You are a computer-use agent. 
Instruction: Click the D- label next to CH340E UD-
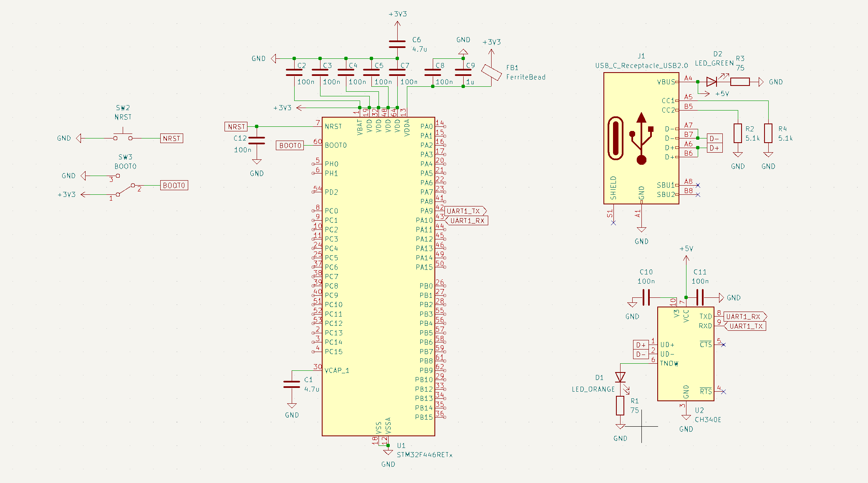point(641,355)
